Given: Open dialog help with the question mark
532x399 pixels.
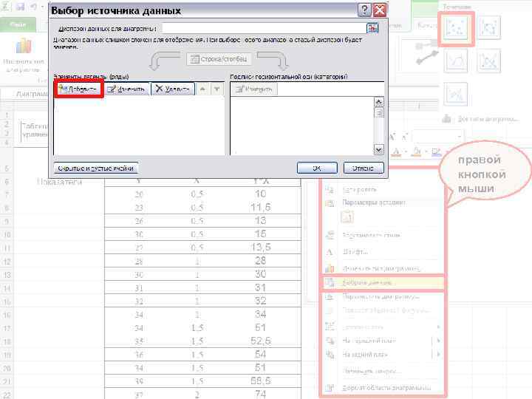Looking at the screenshot, I should click(364, 10).
